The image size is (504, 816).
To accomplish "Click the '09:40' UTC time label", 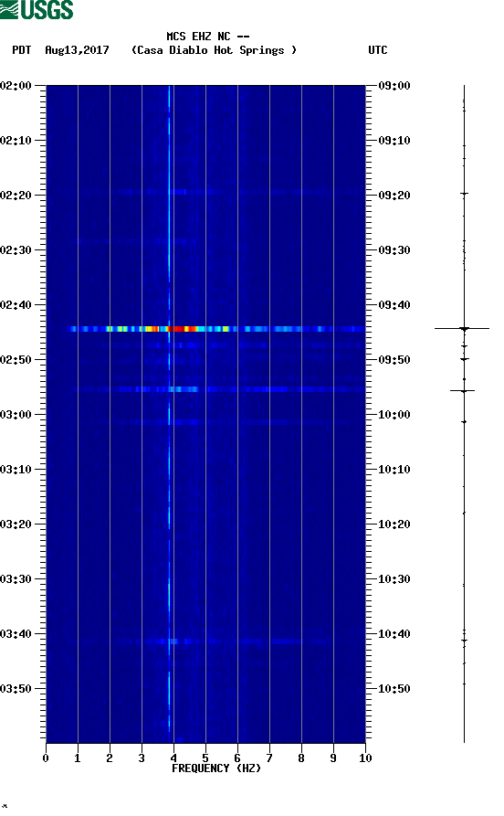I will coord(394,305).
